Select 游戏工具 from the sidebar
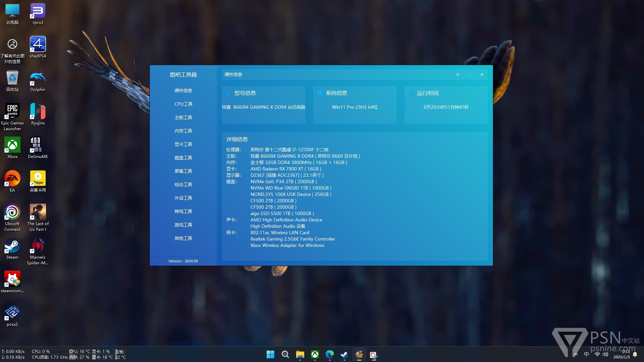 [x=183, y=225]
